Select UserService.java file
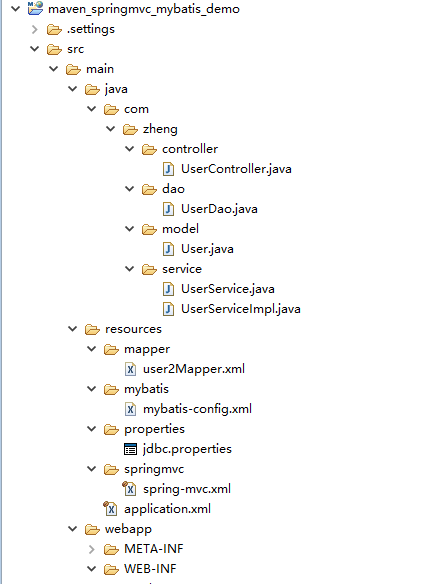 point(228,289)
